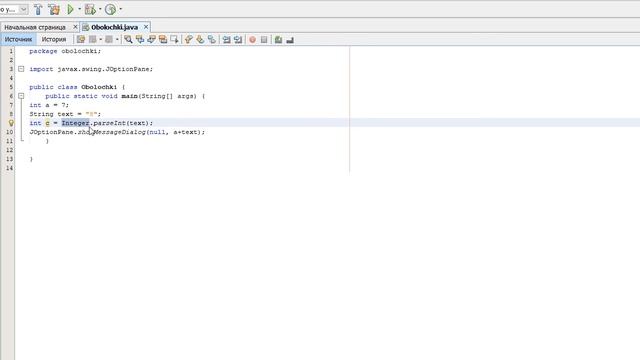640x360 pixels.
Task: Click the highlighted word Integer
Action: point(75,123)
